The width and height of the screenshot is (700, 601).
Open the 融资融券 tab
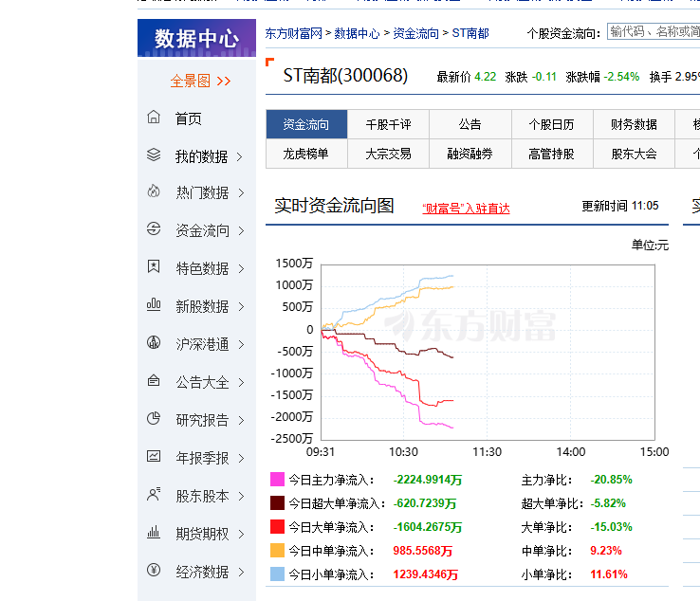click(470, 154)
